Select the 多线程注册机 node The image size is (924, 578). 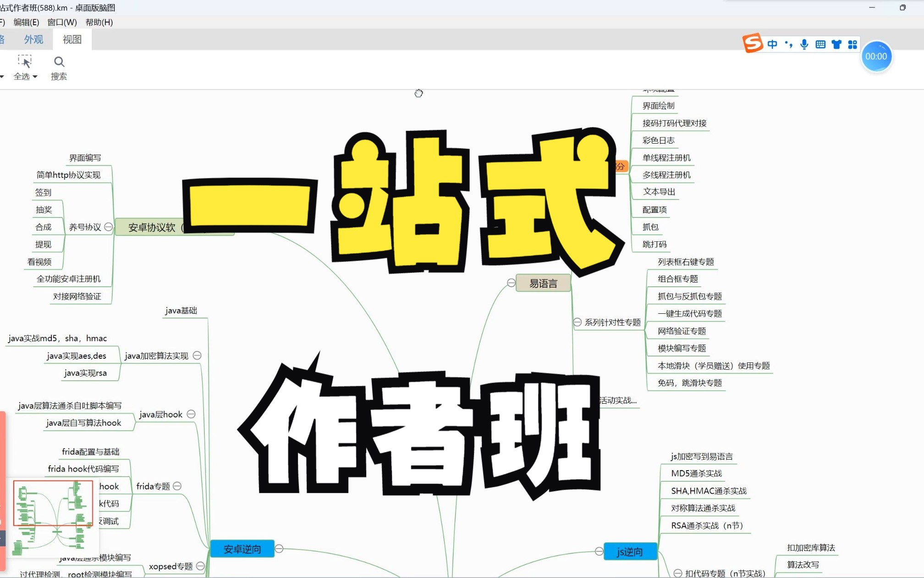pos(666,175)
